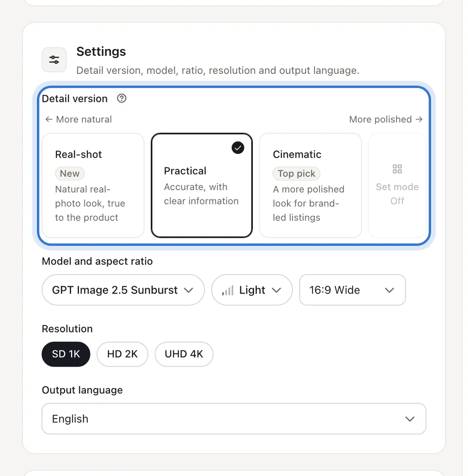Click the Top pick badge on Cinematic
This screenshot has height=476, width=468.
(297, 173)
